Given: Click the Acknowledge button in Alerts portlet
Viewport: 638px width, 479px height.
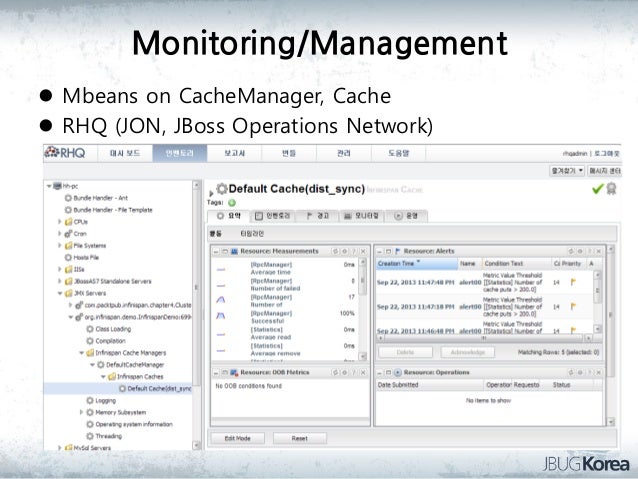Looking at the screenshot, I should (x=468, y=352).
